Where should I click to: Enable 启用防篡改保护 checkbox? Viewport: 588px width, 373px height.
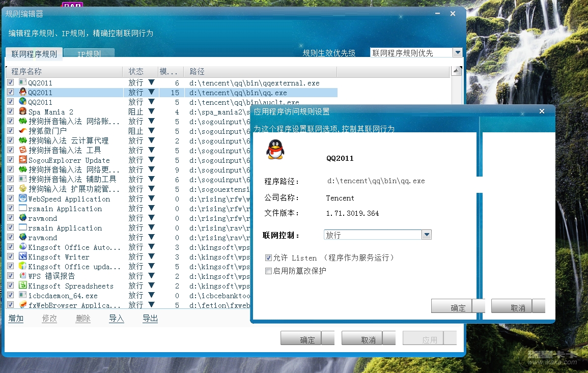(x=268, y=271)
